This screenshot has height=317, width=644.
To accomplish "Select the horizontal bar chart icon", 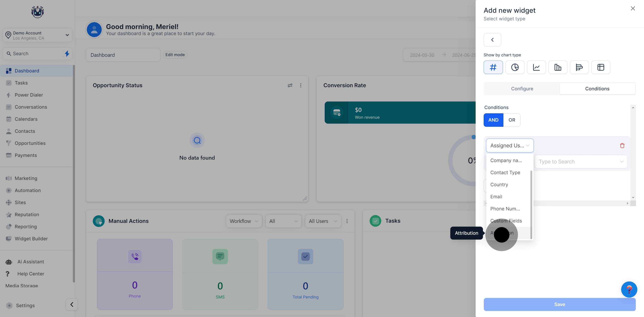I will pos(579,67).
